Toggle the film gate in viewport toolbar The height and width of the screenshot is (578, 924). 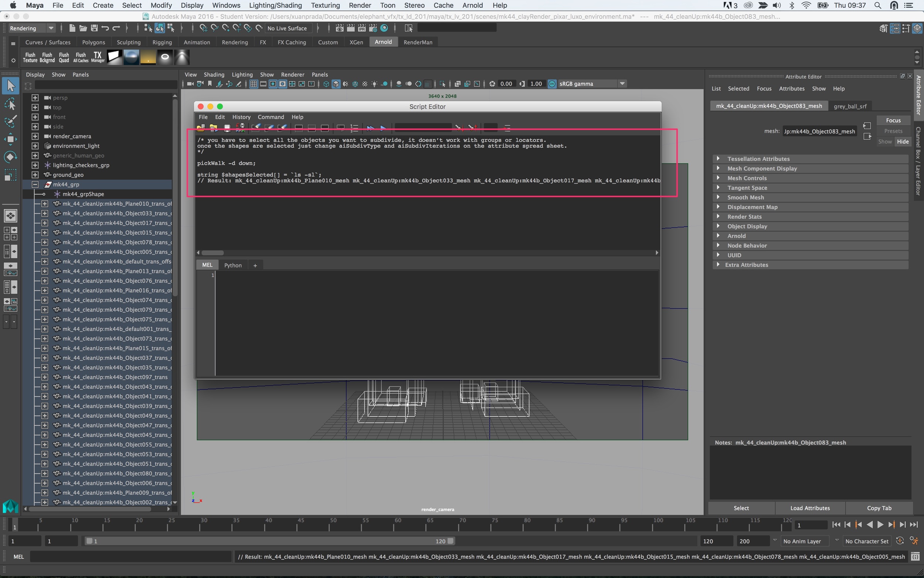[x=263, y=84]
